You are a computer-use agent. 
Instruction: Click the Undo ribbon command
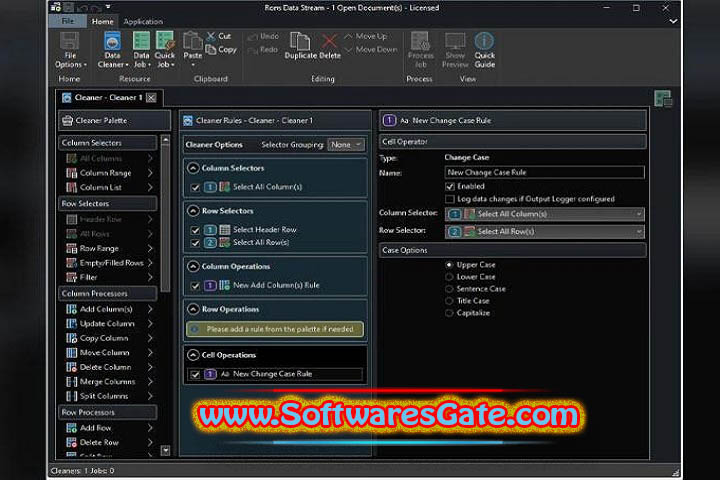click(264, 36)
